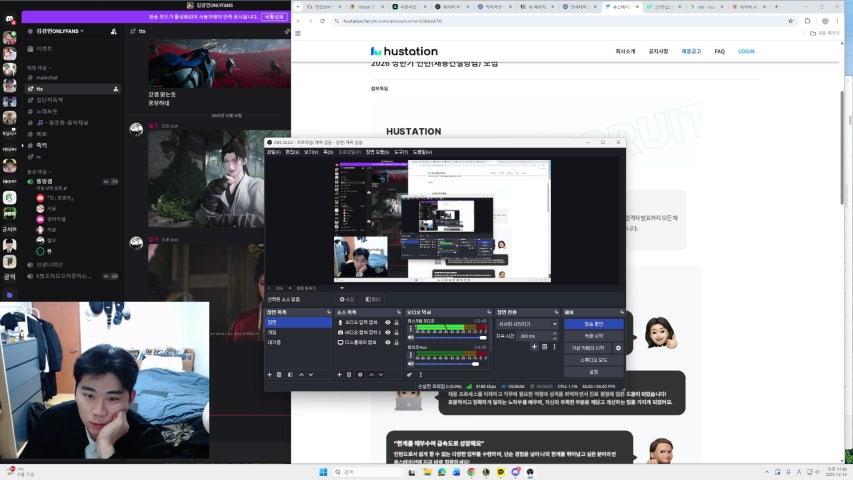Image resolution: width=853 pixels, height=480 pixels.
Task: Start the virtual camera in the OBS controls panel
Action: click(588, 348)
